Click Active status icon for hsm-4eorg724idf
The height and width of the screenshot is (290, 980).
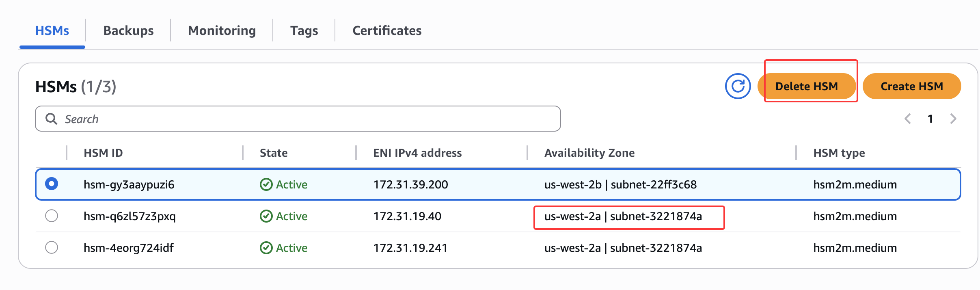click(x=266, y=248)
